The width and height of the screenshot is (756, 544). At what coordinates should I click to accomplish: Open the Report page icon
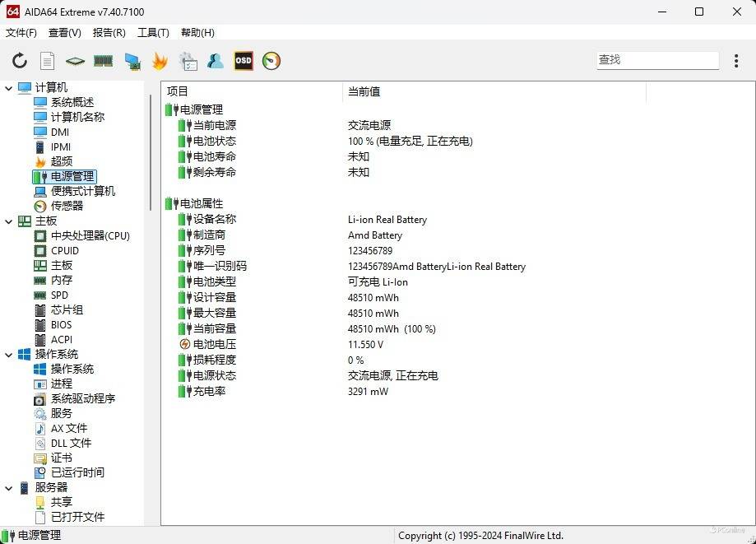coord(48,61)
